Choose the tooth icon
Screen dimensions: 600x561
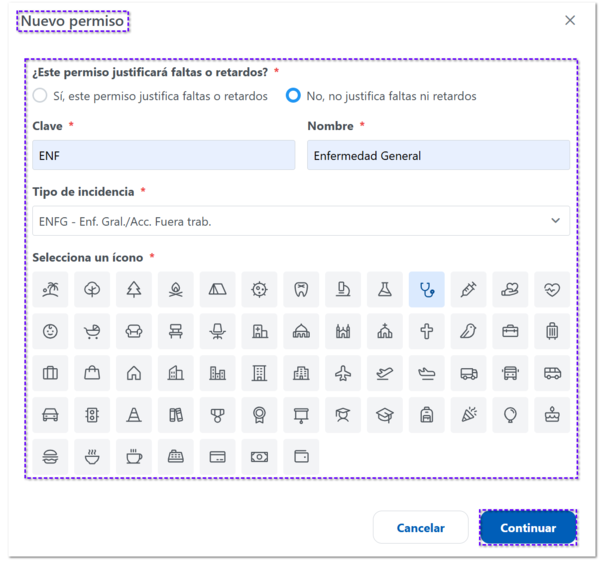(301, 289)
